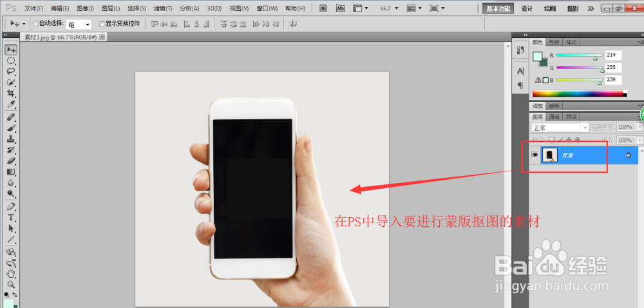The width and height of the screenshot is (644, 308).
Task: Select the 设计 workspace
Action: point(527,8)
